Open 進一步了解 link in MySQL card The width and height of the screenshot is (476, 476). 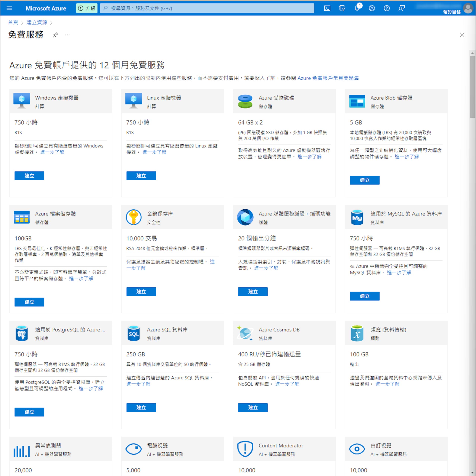point(399,273)
